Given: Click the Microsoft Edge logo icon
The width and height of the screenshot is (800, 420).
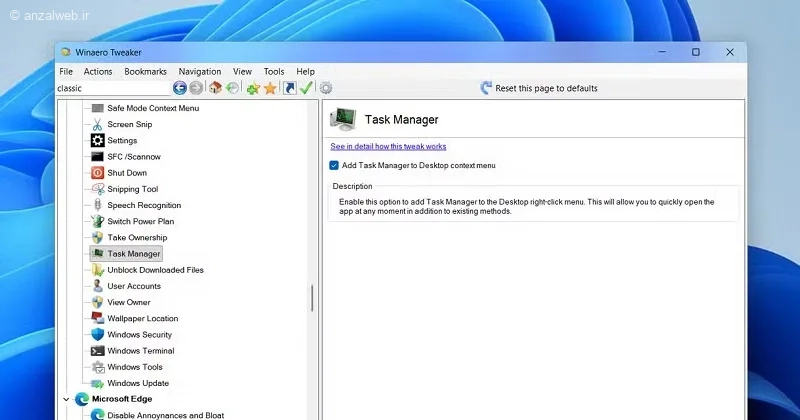Looking at the screenshot, I should (x=82, y=399).
